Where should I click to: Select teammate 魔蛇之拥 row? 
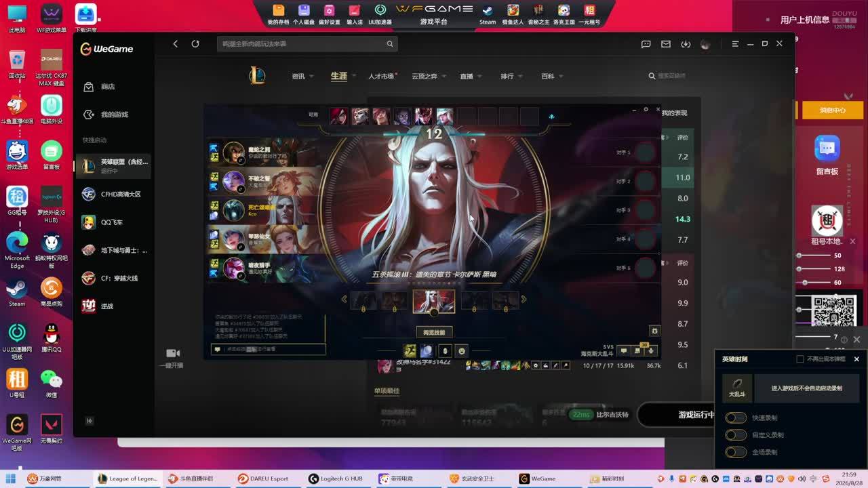(x=263, y=153)
